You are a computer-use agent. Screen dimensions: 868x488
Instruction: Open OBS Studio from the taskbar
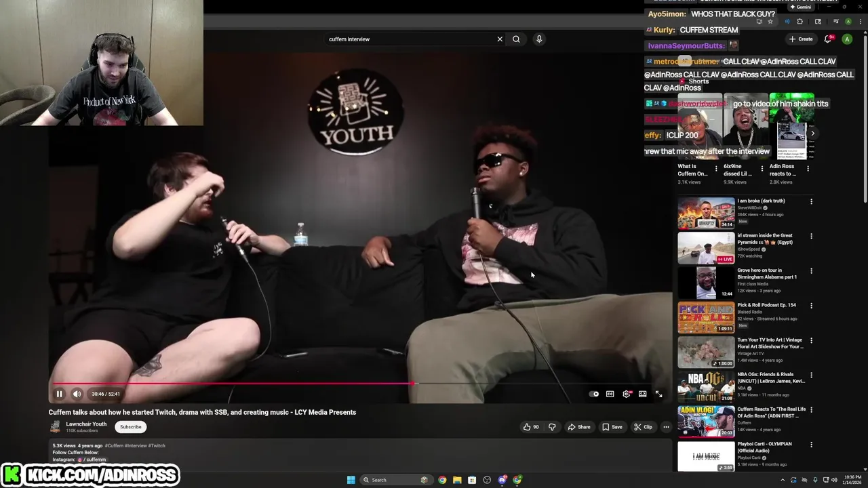[487, 480]
